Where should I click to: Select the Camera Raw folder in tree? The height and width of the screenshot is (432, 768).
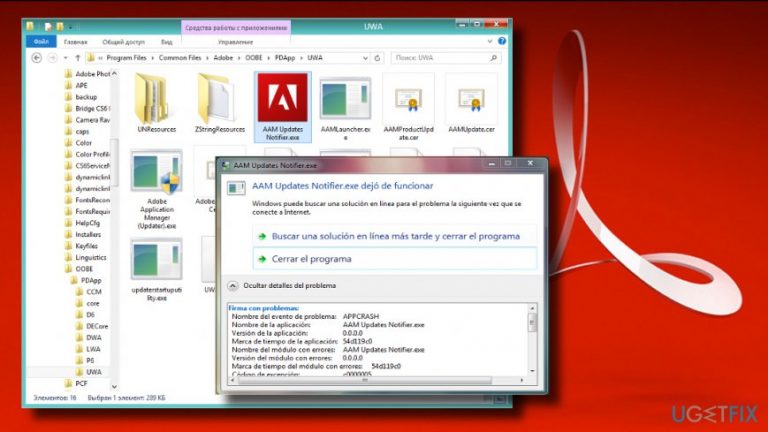88,120
